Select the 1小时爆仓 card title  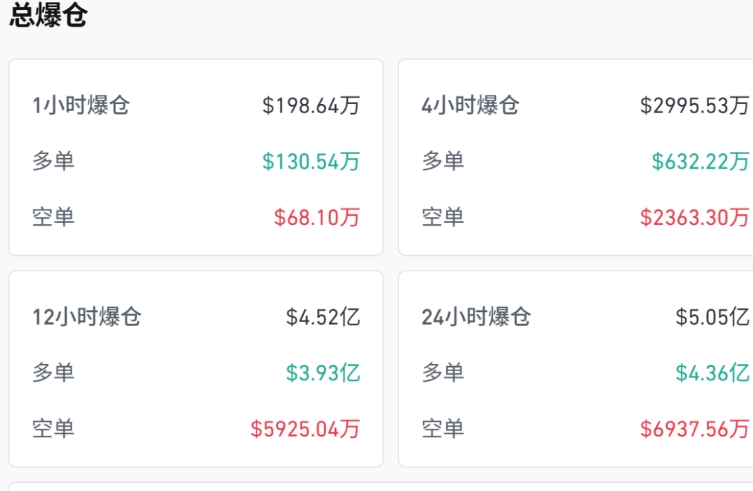click(x=81, y=105)
